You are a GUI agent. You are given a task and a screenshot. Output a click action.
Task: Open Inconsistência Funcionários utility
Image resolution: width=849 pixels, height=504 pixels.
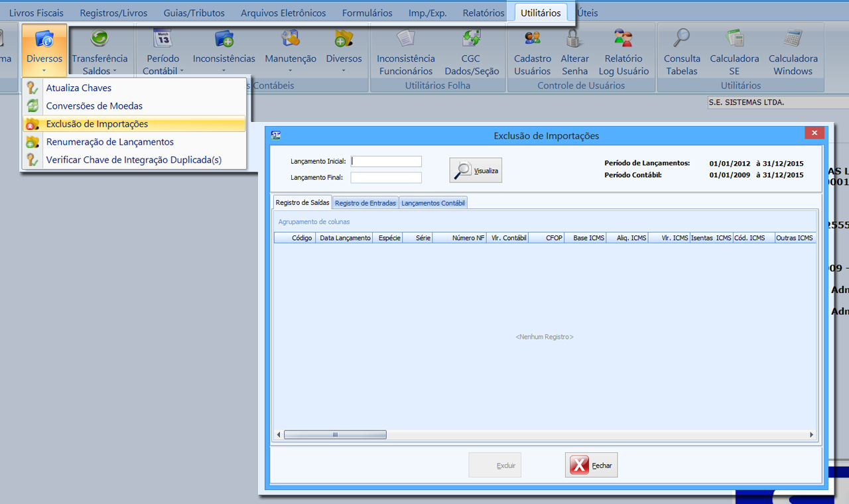pos(405,39)
